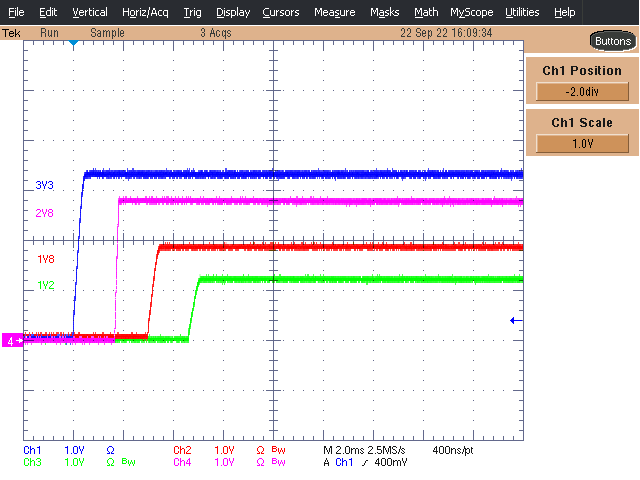
Task: Click the Ch1 Scale value 1.0V
Action: click(x=582, y=144)
